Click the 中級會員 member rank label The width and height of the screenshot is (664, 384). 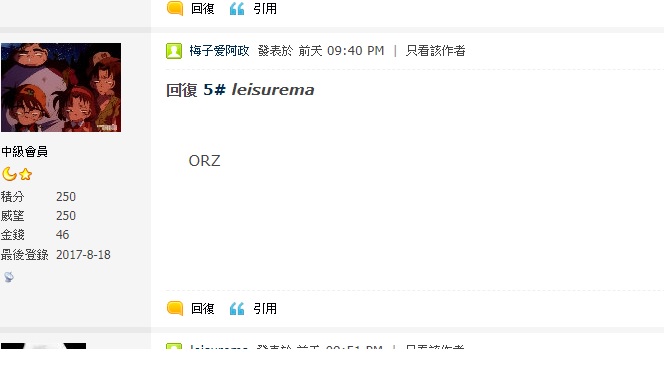[x=24, y=152]
